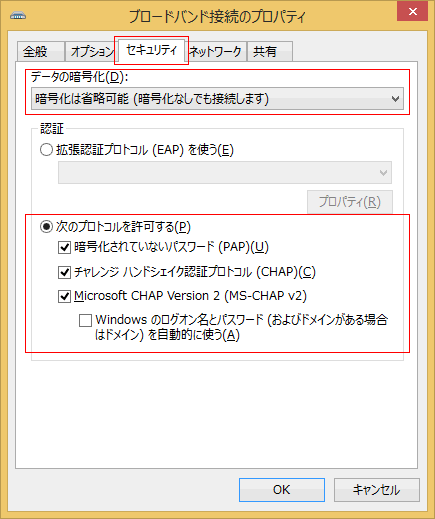Screen dimensions: 435x519
Task: Go to the ネットワーク tab
Action: 216,52
